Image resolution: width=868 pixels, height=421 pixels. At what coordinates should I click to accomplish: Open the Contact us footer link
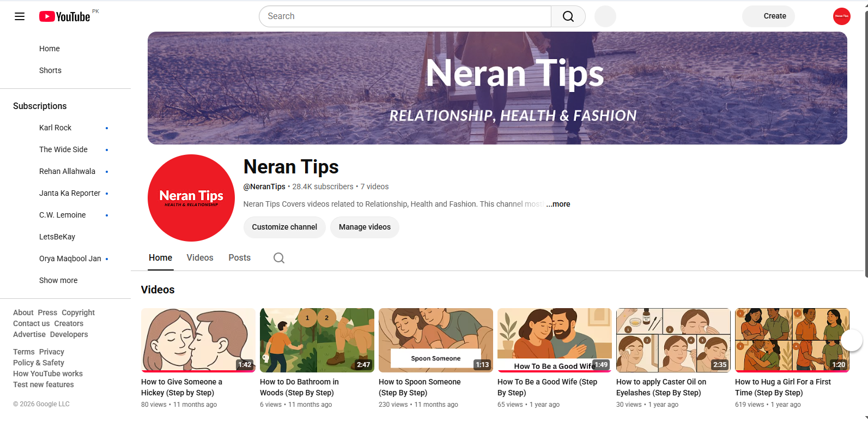click(x=32, y=323)
